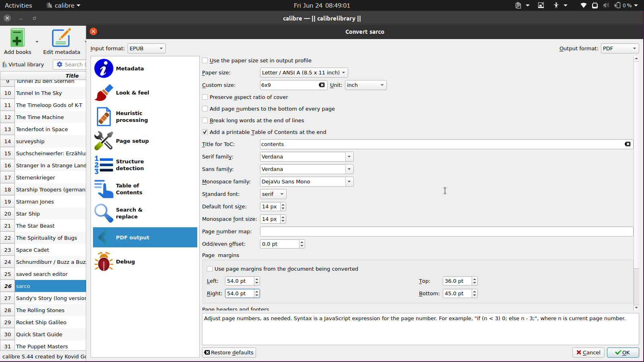644x362 pixels.
Task: Open the clipboard tray icon
Action: 518,5
